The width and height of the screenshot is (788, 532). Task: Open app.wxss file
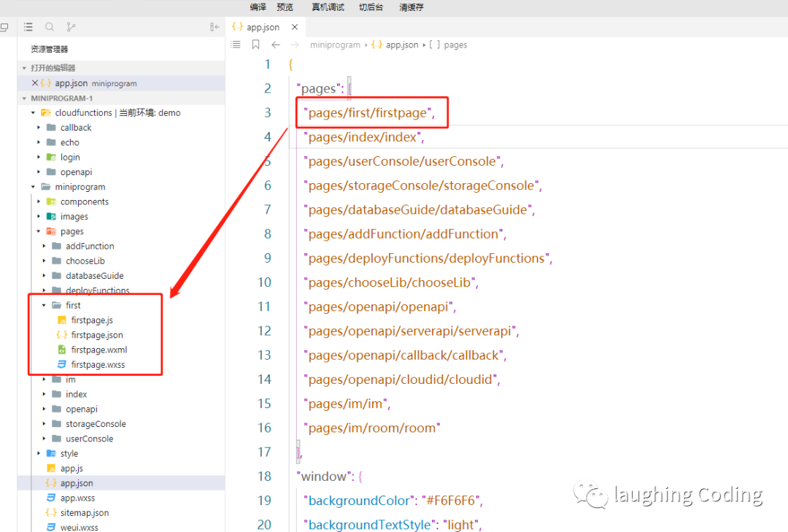77,498
